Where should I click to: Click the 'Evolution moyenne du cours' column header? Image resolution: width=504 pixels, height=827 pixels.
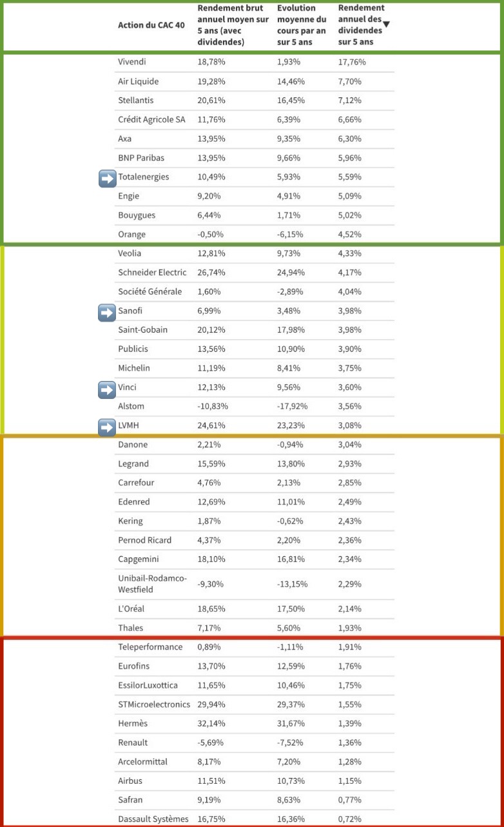(303, 25)
